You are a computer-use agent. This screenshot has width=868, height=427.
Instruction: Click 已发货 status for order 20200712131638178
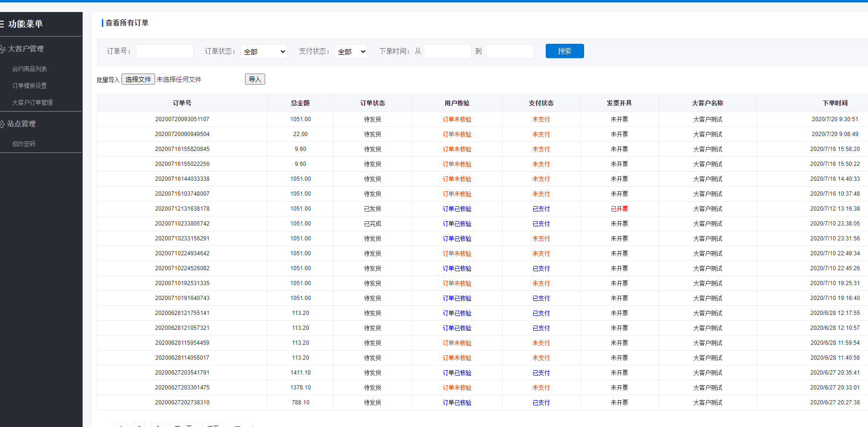[x=373, y=209]
